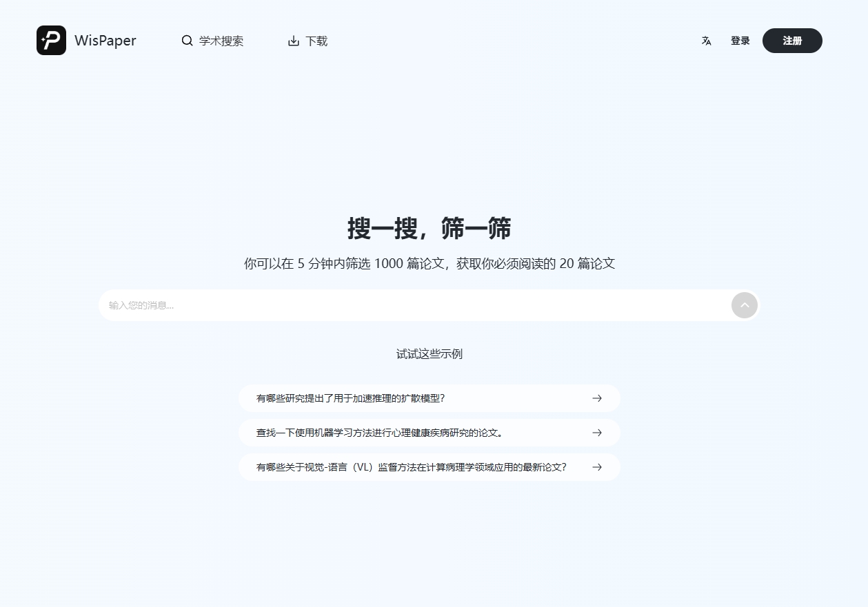Screen dimensions: 868x607
Task: Click the 试试这些示例 label
Action: click(429, 353)
